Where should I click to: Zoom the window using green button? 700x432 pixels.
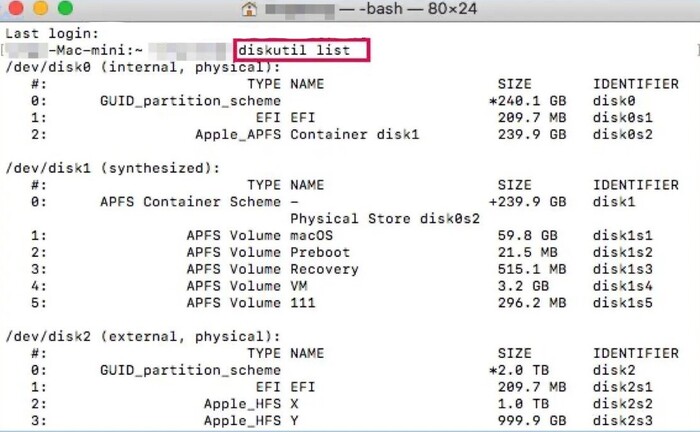click(65, 10)
